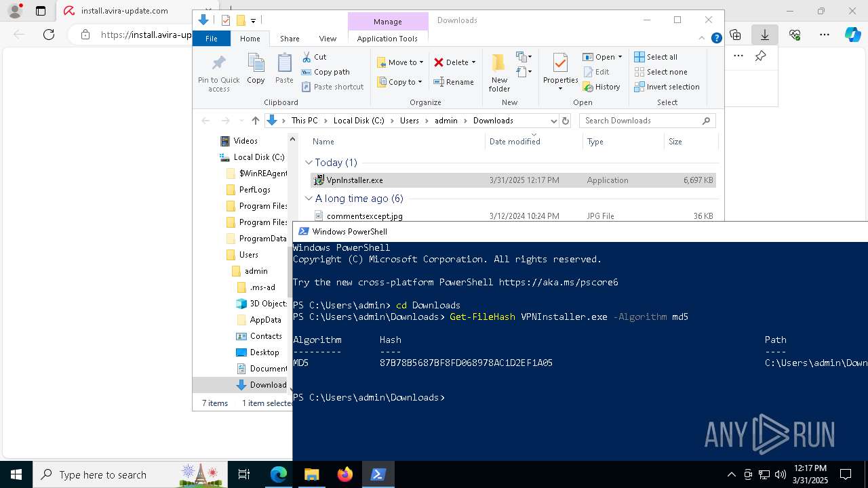
Task: Create a New folder
Action: pos(499,73)
